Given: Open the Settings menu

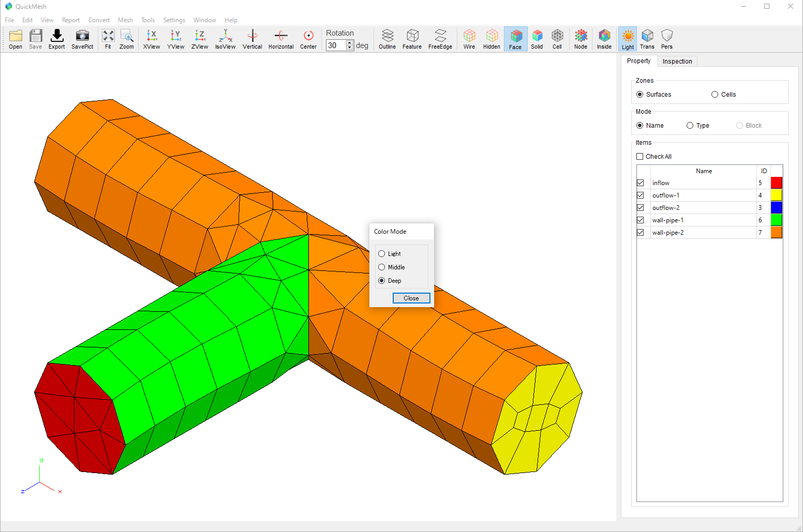Looking at the screenshot, I should tap(174, 20).
